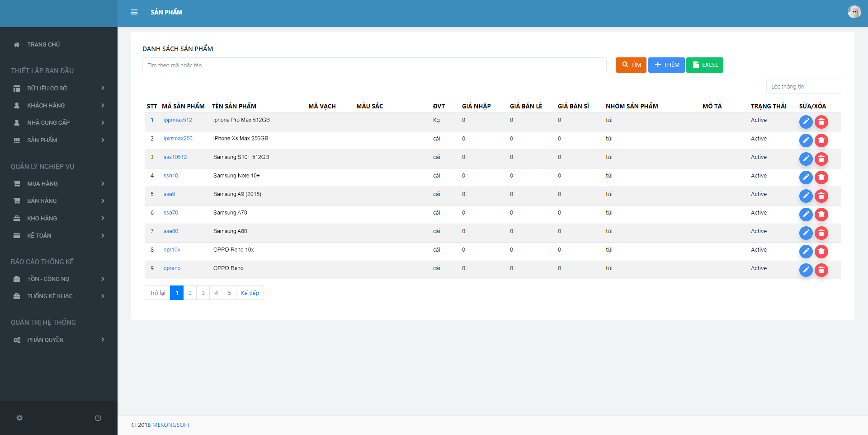Expand Khách Hàng sidebar menu
The height and width of the screenshot is (435, 868).
(x=59, y=105)
